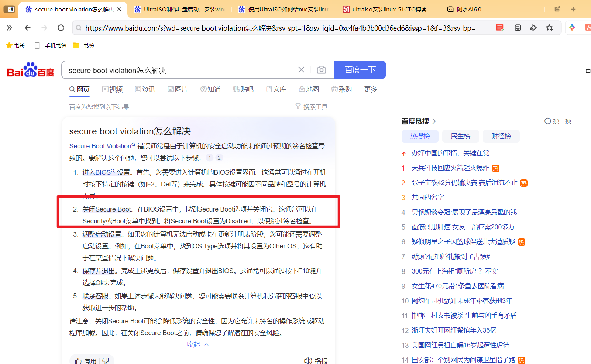Image resolution: width=591 pixels, height=364 pixels.
Task: Select the 文库 search category
Action: click(276, 89)
